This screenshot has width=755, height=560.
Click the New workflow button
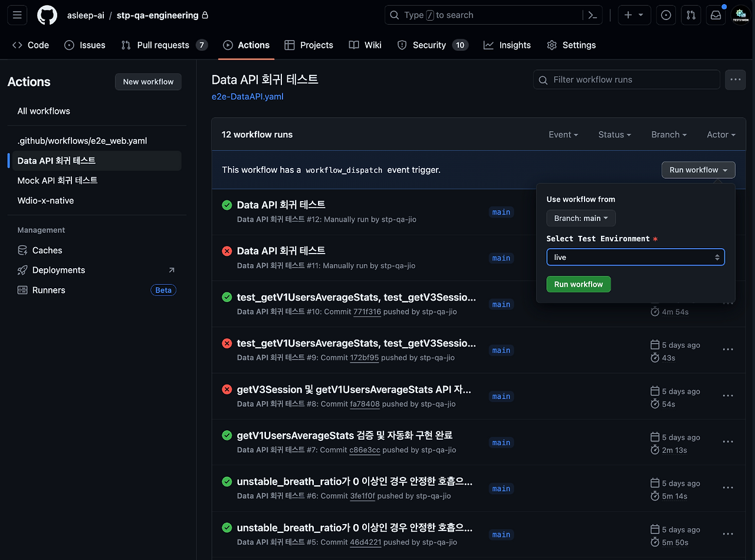pyautogui.click(x=148, y=82)
